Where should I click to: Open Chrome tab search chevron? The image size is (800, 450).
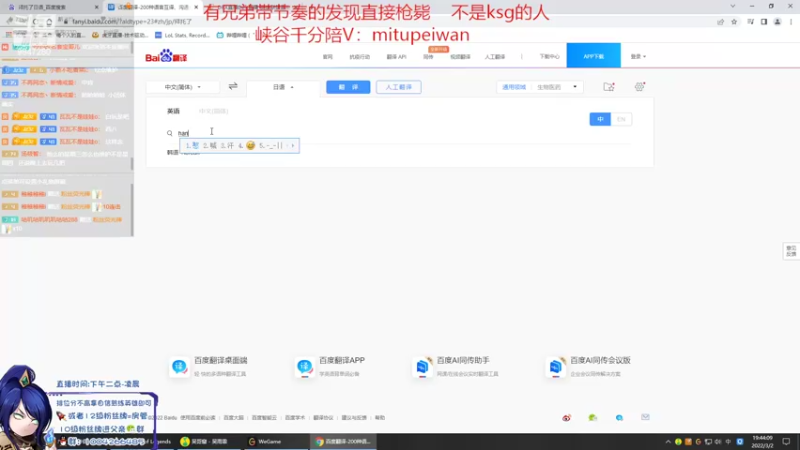pyautogui.click(x=733, y=6)
